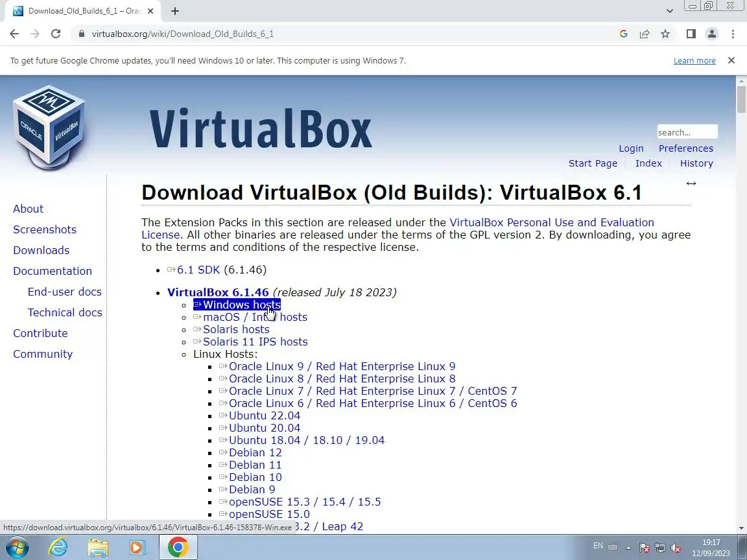Image resolution: width=747 pixels, height=560 pixels.
Task: Click the wiki search box
Action: 687,132
